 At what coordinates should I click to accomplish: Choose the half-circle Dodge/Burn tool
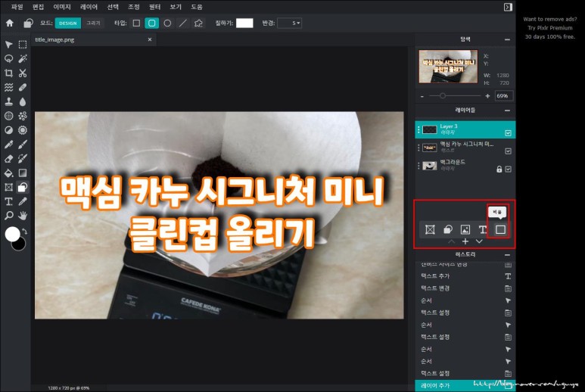point(8,130)
